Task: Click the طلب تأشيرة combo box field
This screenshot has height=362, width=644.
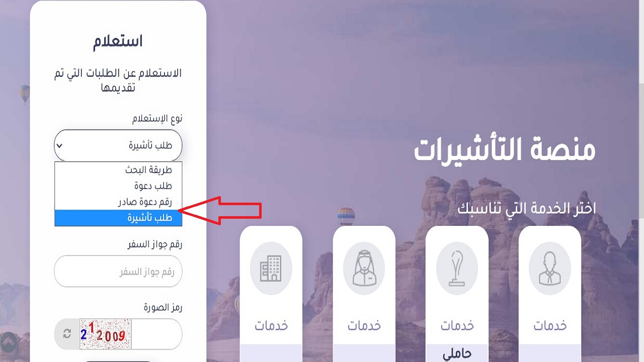Action: pos(118,145)
